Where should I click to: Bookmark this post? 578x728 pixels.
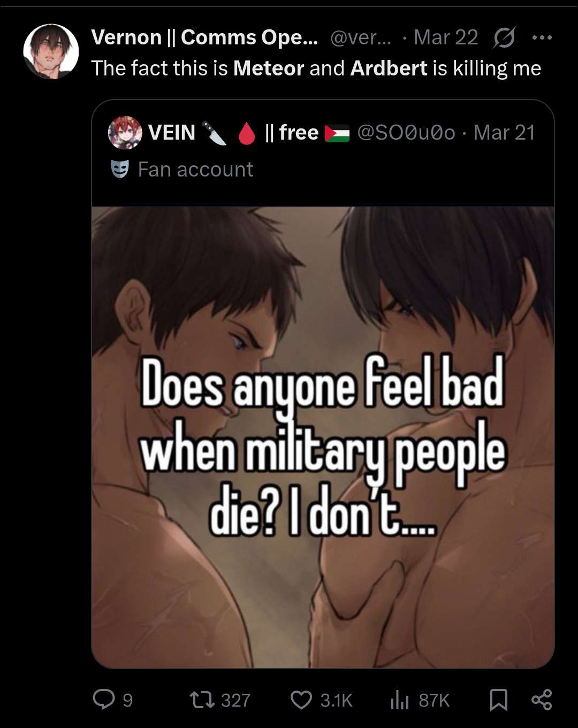click(x=499, y=700)
